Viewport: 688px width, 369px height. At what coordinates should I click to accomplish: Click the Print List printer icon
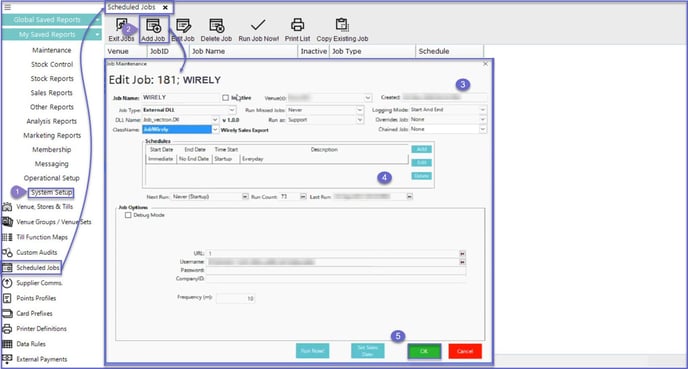(297, 25)
